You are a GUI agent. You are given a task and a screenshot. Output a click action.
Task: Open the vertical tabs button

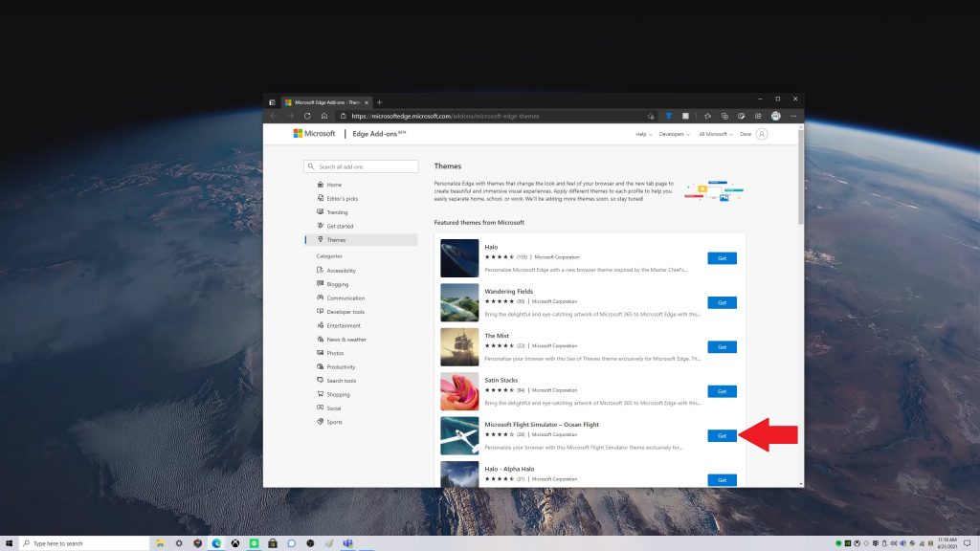(x=272, y=102)
